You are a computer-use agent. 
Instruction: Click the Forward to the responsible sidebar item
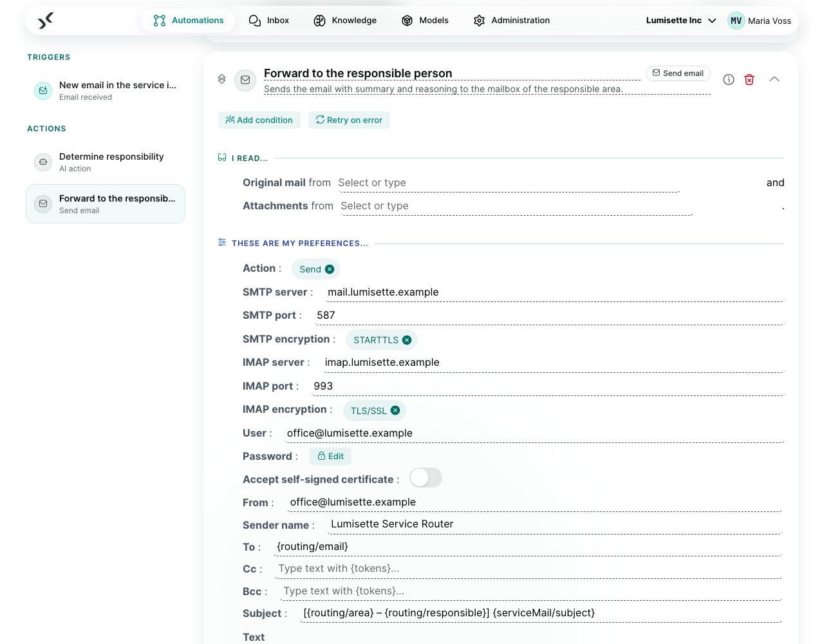point(106,204)
